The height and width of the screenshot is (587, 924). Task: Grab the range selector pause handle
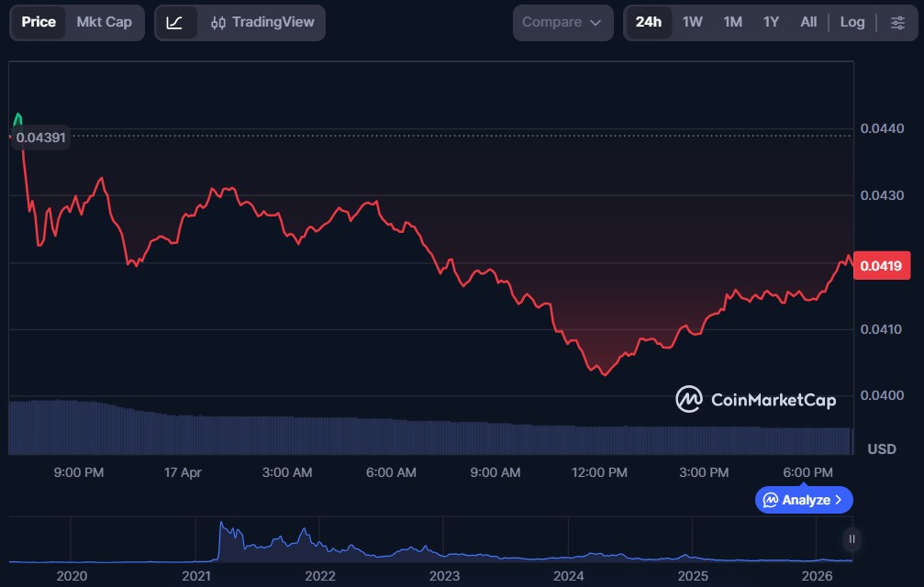point(852,539)
